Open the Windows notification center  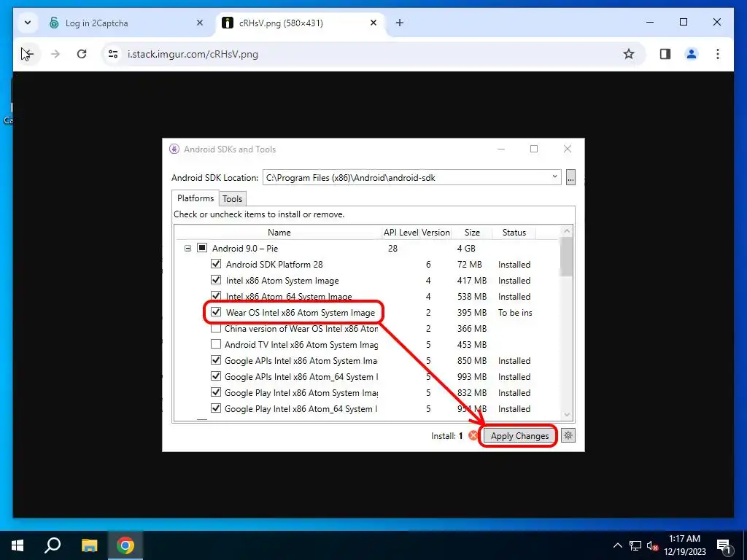coord(724,545)
